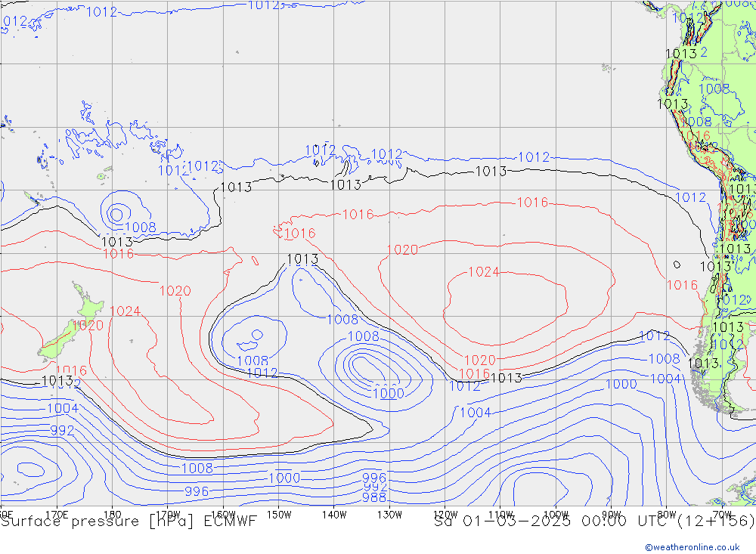Click the concentric low center above the 1008 label near Fiji
Image resolution: width=756 pixels, height=554 pixels.
pos(117,214)
